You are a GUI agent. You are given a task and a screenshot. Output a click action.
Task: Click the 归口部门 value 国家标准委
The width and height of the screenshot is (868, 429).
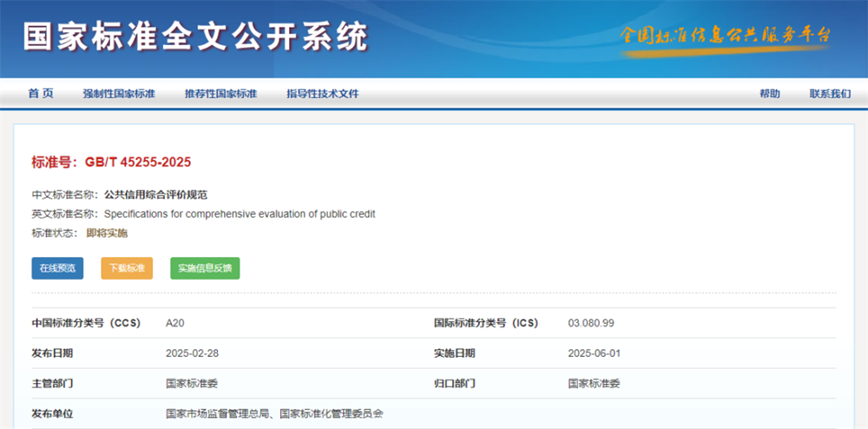pyautogui.click(x=594, y=384)
